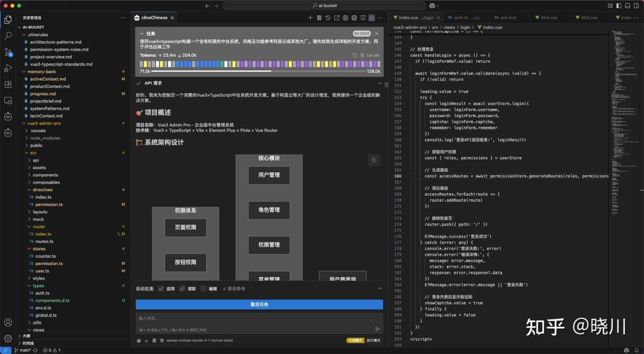Click the errors and warnings count in status bar
644x354 pixels.
point(52,350)
